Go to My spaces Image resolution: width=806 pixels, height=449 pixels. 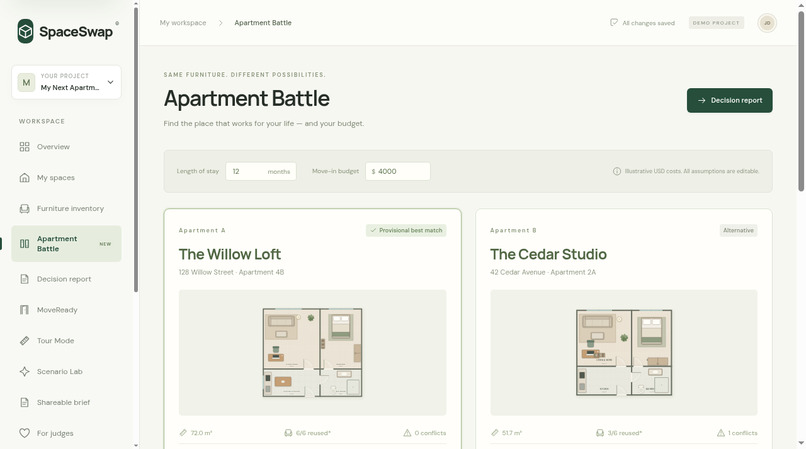coord(66,177)
